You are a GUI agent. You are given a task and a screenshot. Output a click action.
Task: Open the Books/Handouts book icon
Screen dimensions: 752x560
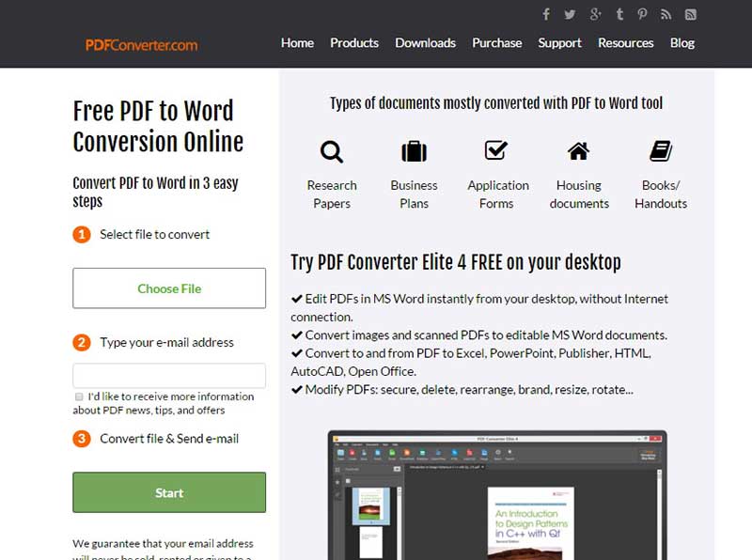pos(661,150)
